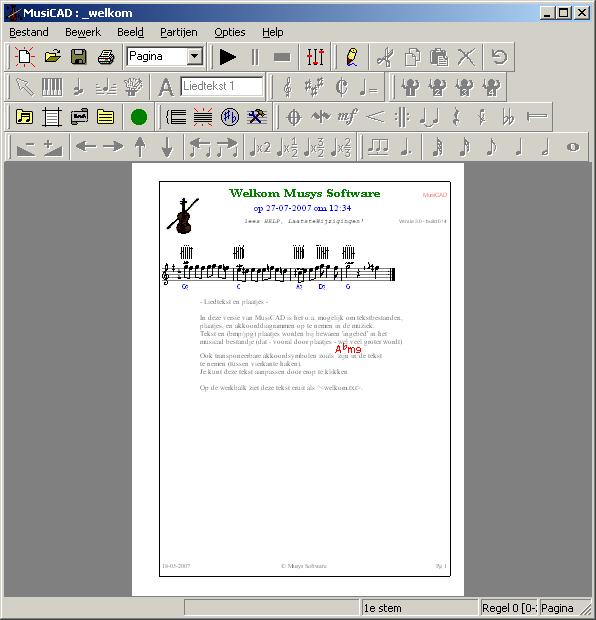Screen dimensions: 596x620
Task: Cut selection with scissors icon
Action: [x=385, y=57]
